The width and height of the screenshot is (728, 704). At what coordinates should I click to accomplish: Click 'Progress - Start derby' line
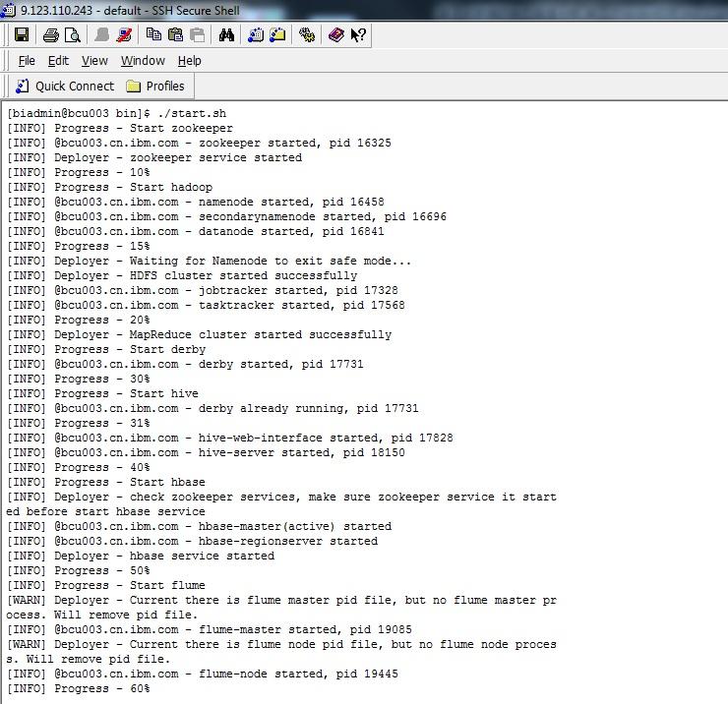click(106, 349)
